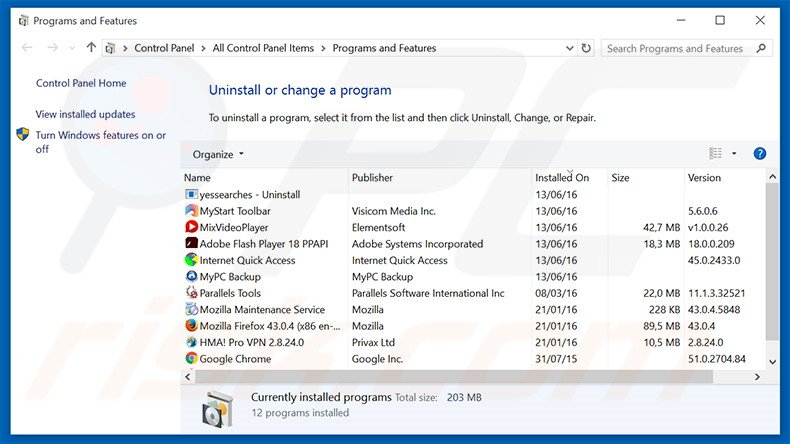
Task: Go to Control Panel breadcrumb
Action: point(164,48)
